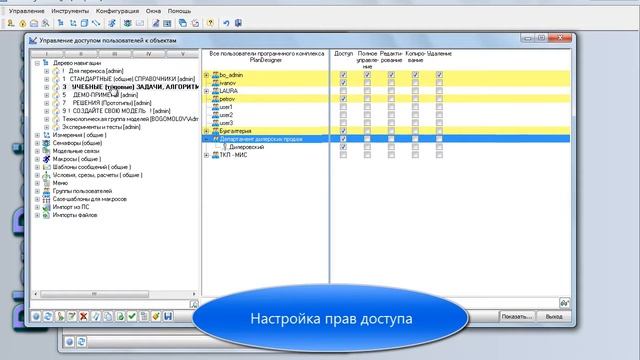Screen dimensions: 640x360
Task: Click the yellow circle up-arrow toolbar icon
Action: coord(22,23)
